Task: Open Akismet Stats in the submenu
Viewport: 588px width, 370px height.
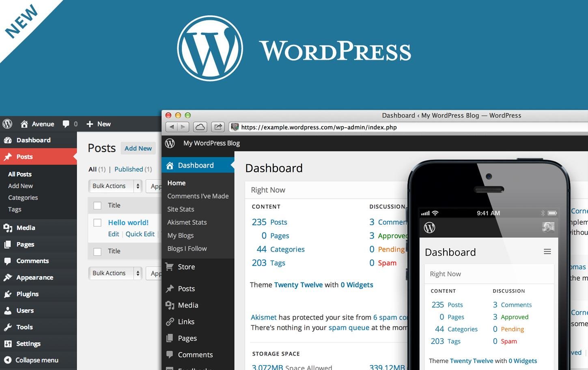Action: (x=187, y=222)
